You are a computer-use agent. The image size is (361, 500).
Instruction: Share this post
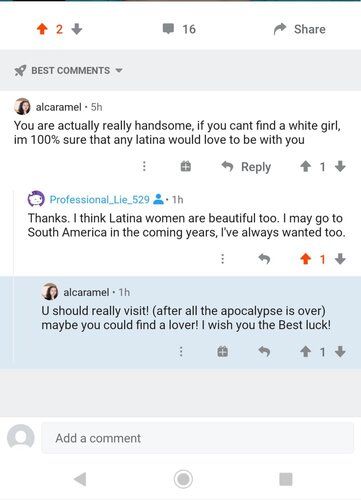[x=299, y=29]
